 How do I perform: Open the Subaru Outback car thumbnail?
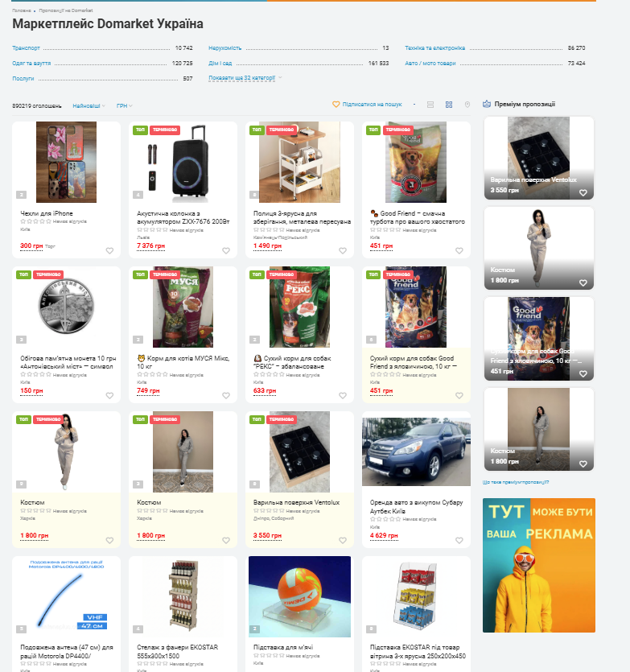pos(416,451)
